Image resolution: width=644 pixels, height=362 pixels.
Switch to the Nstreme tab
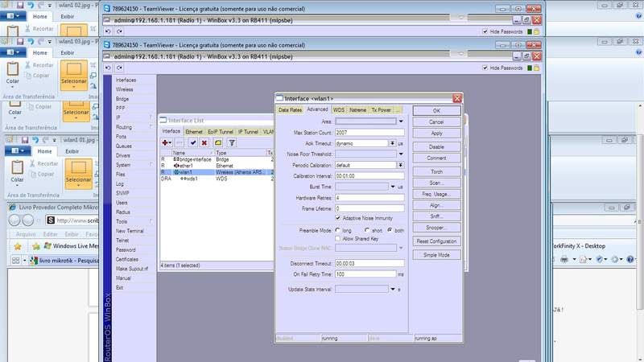point(357,110)
